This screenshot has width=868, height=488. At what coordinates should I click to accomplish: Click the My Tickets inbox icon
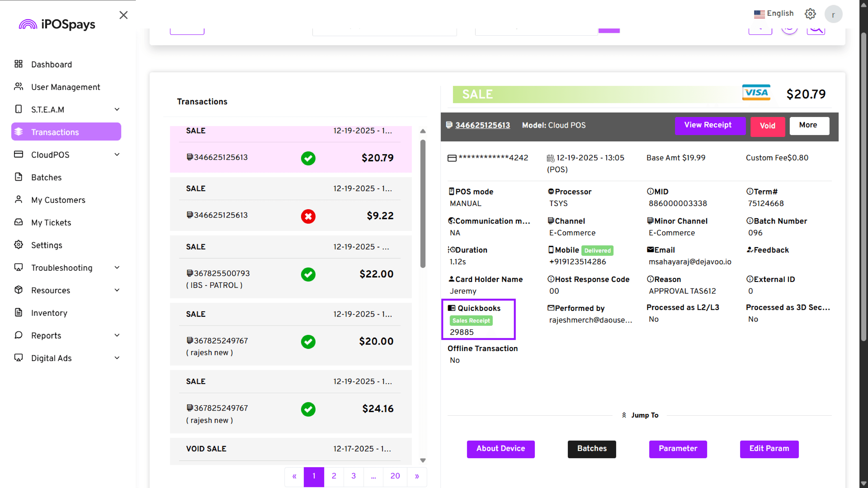19,222
